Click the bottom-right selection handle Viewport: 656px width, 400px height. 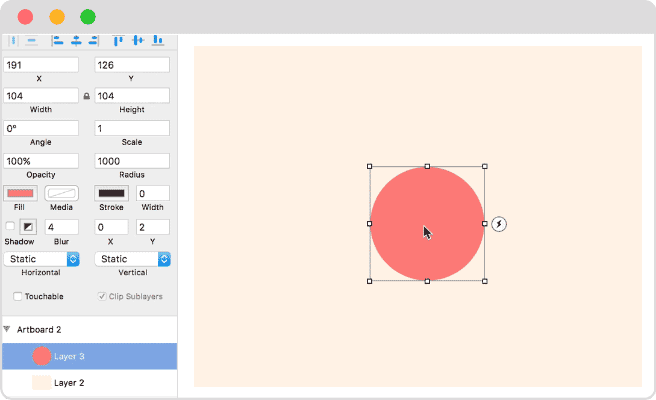coord(484,281)
